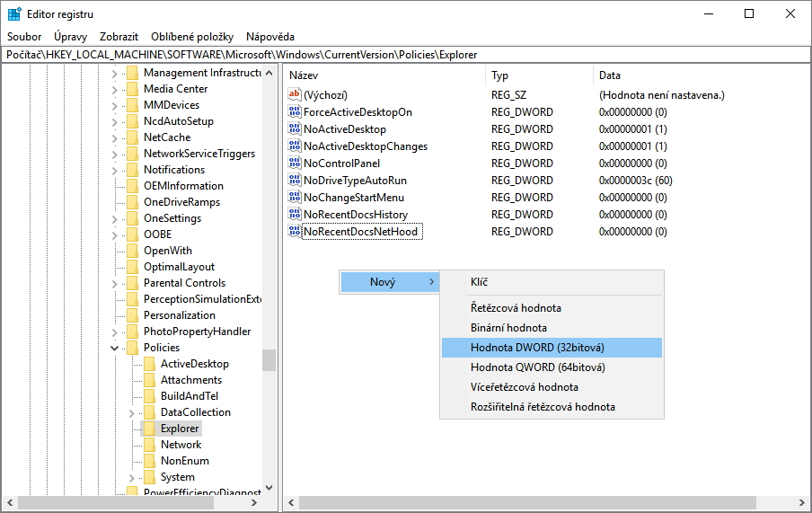Click the Explorer folder icon in tree
The width and height of the screenshot is (812, 513).
coord(149,428)
